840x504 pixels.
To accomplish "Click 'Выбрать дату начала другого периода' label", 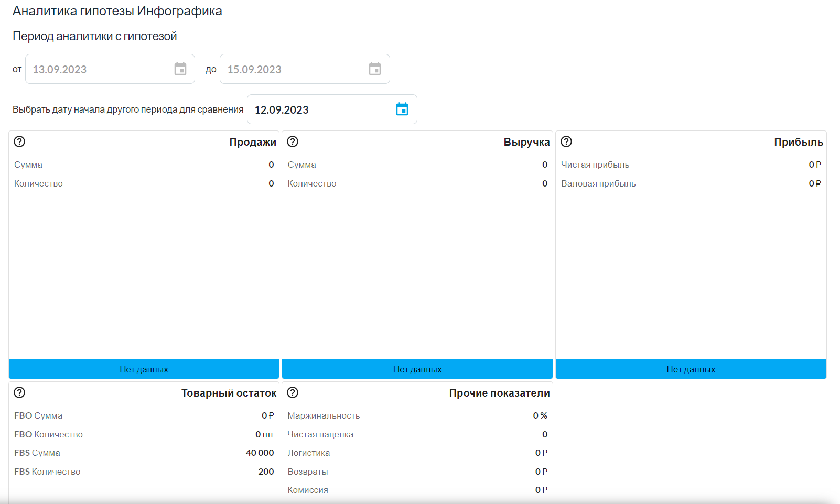I will click(128, 109).
